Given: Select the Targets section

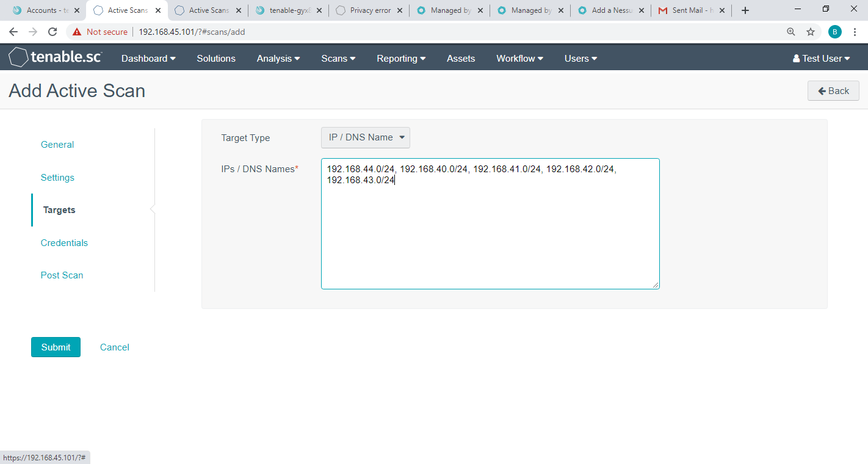Looking at the screenshot, I should [x=59, y=210].
